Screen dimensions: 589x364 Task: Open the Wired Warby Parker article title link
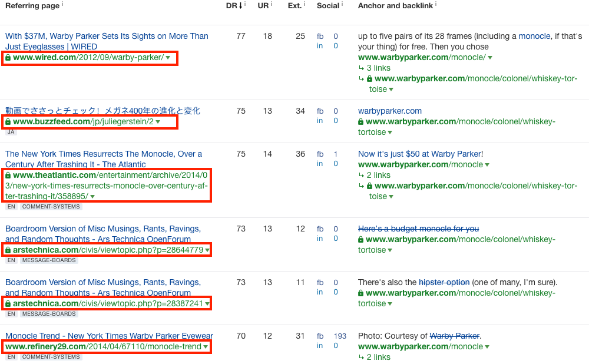tap(107, 41)
